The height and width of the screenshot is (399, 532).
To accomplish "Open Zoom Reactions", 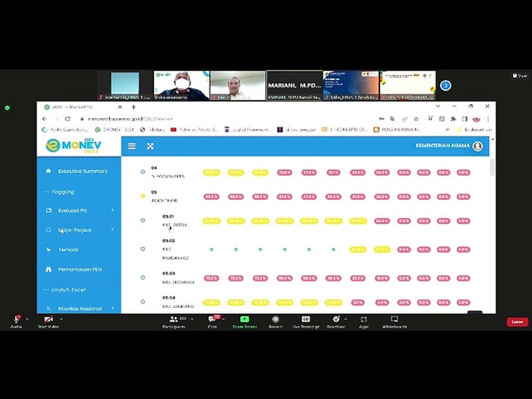I will [336, 323].
